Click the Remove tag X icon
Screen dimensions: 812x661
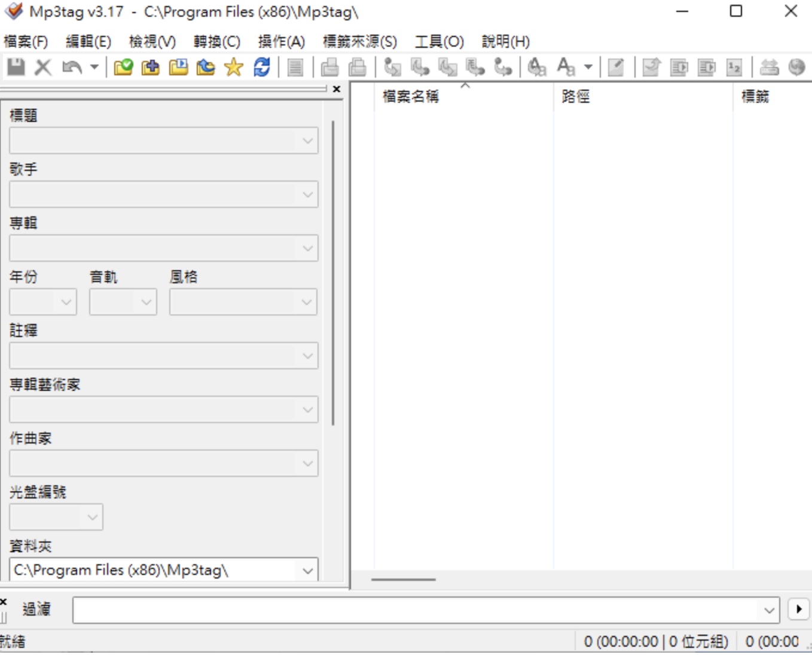click(x=43, y=67)
